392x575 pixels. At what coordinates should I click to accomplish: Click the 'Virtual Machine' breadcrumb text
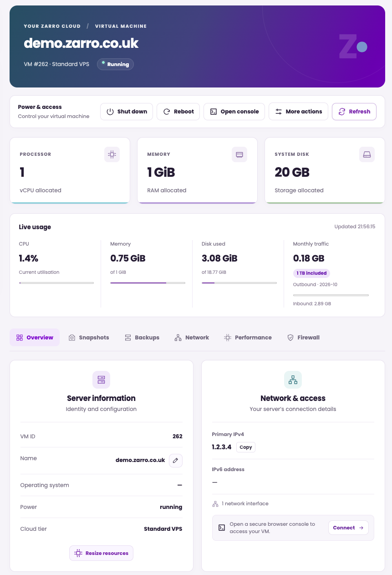pyautogui.click(x=121, y=26)
